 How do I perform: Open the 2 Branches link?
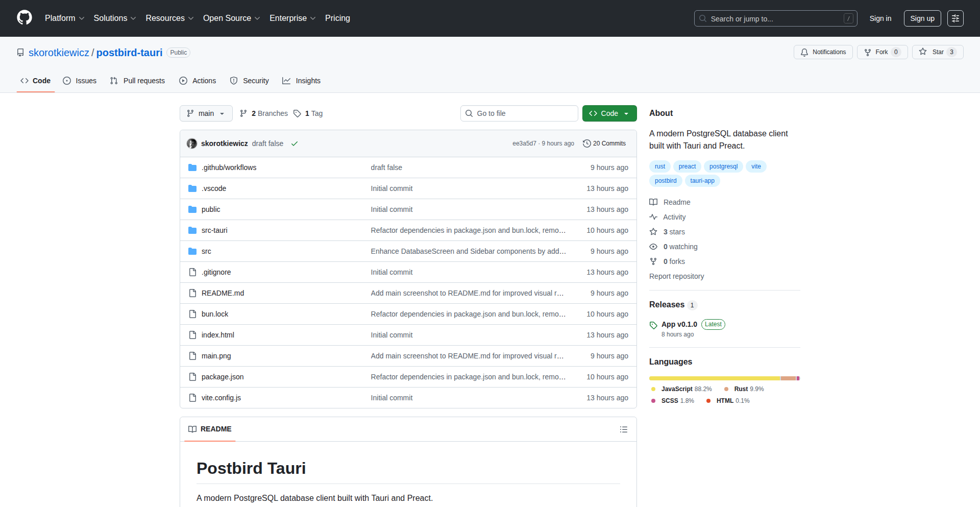click(x=264, y=113)
